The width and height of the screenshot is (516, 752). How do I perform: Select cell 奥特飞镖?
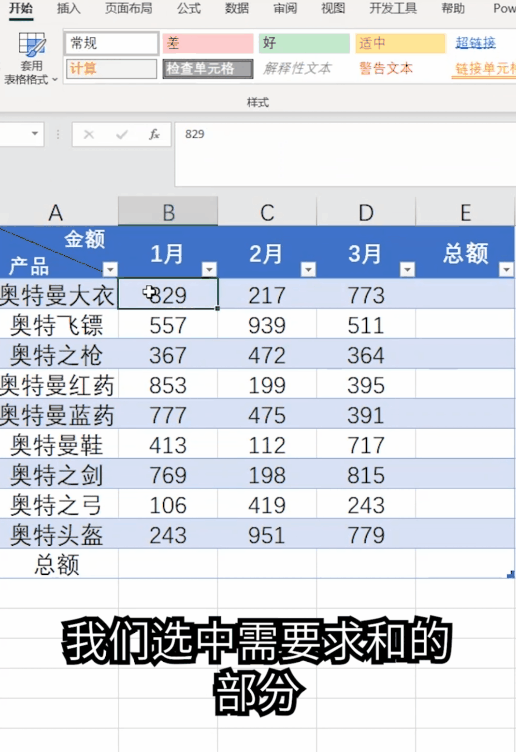pos(58,325)
